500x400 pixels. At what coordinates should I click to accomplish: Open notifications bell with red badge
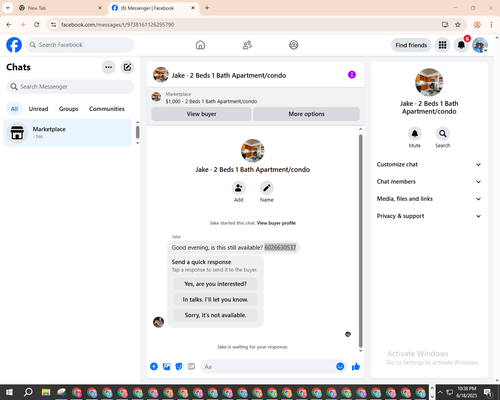click(461, 45)
